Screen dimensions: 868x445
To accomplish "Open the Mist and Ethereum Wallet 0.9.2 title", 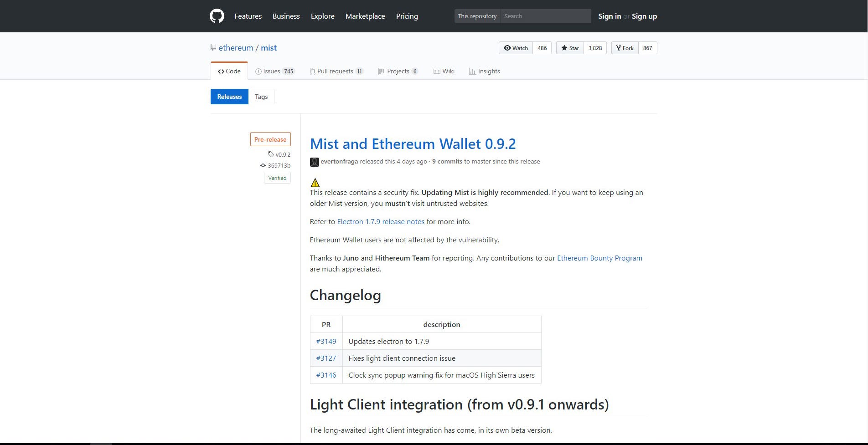I will 413,144.
